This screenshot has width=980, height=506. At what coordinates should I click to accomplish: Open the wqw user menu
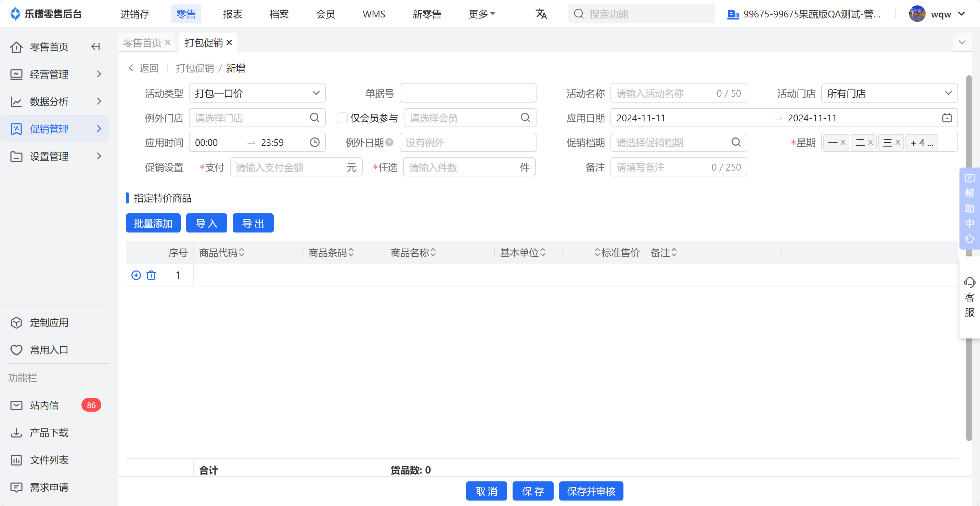(937, 14)
